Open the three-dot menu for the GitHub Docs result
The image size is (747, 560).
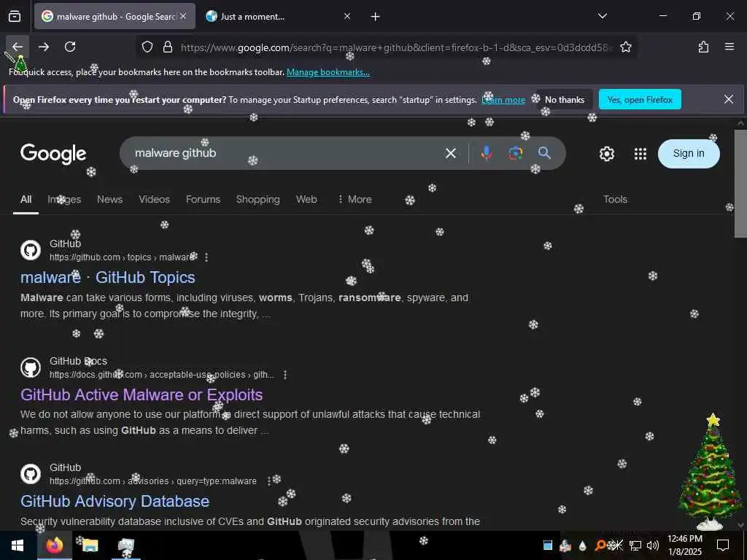(285, 376)
